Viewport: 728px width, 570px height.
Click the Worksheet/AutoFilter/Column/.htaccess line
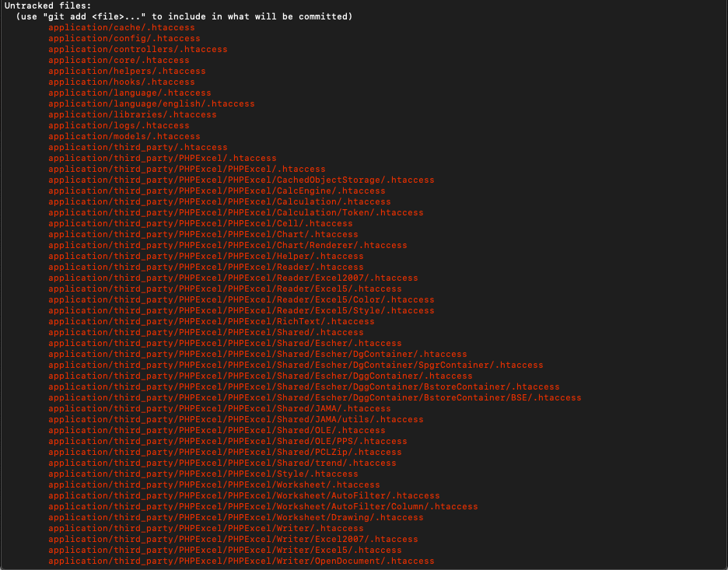[x=263, y=506]
